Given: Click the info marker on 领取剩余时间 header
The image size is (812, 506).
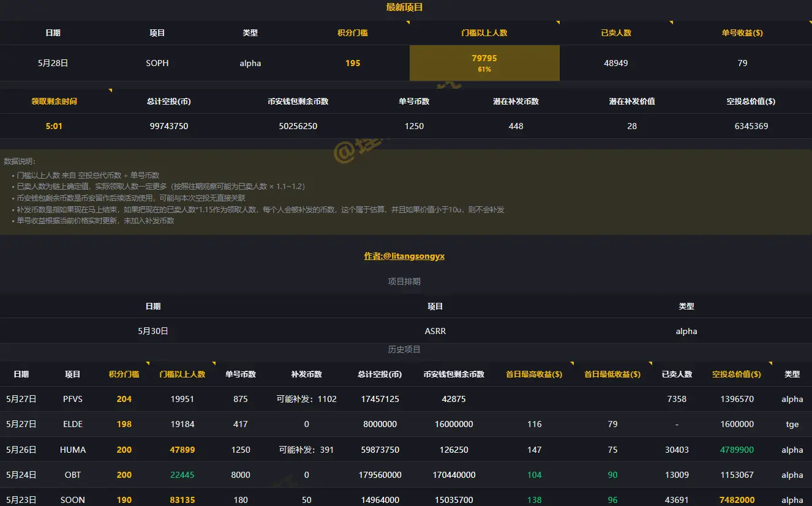Looking at the screenshot, I should 111,90.
